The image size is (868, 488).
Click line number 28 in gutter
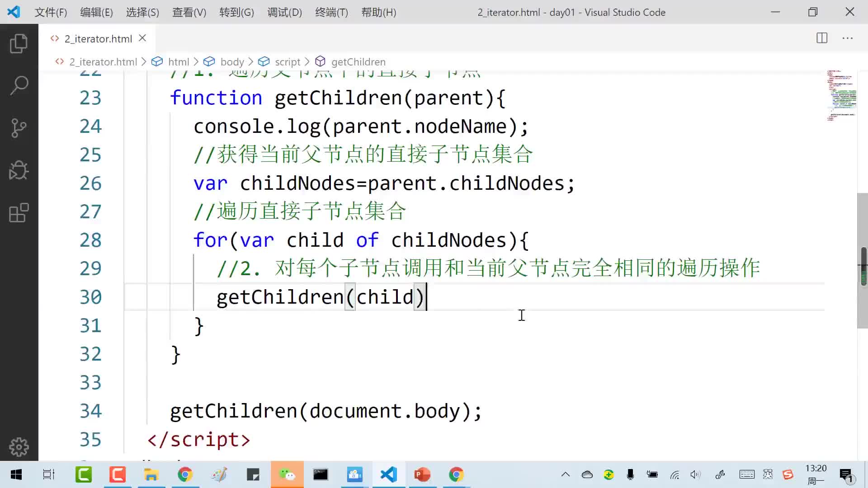click(x=90, y=240)
